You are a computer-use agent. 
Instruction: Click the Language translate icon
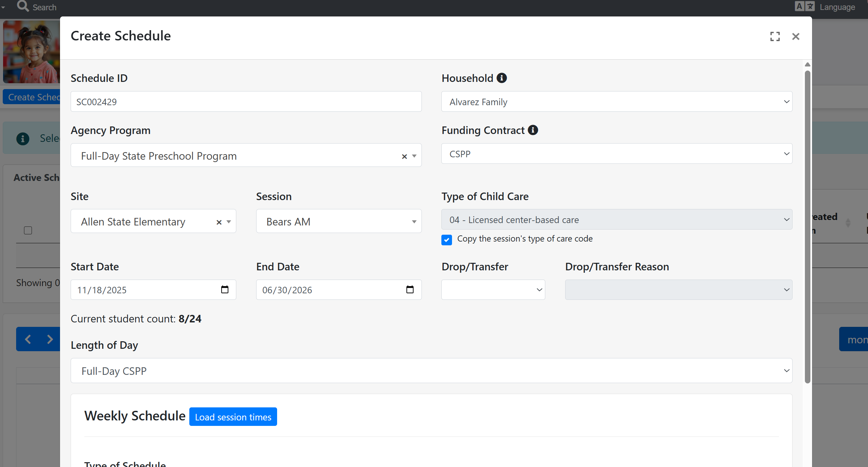point(804,7)
